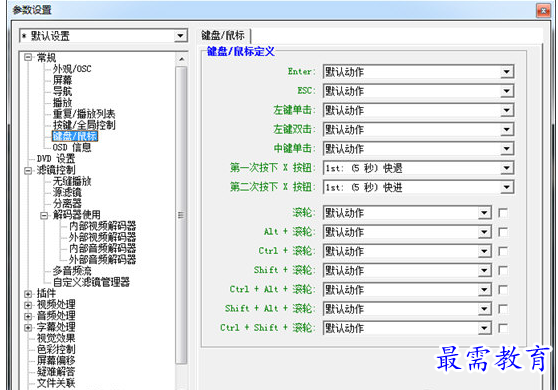Select 分离器 tree item
This screenshot has height=390, width=558.
67,204
